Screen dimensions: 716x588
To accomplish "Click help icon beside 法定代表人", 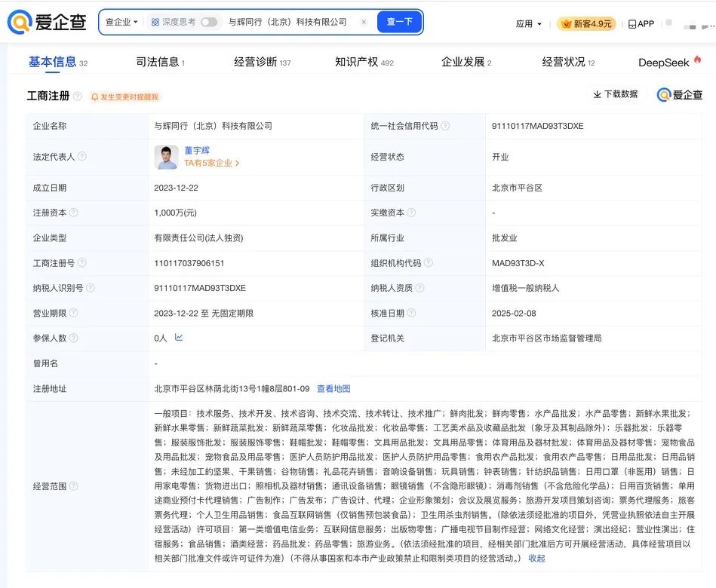I will click(81, 157).
